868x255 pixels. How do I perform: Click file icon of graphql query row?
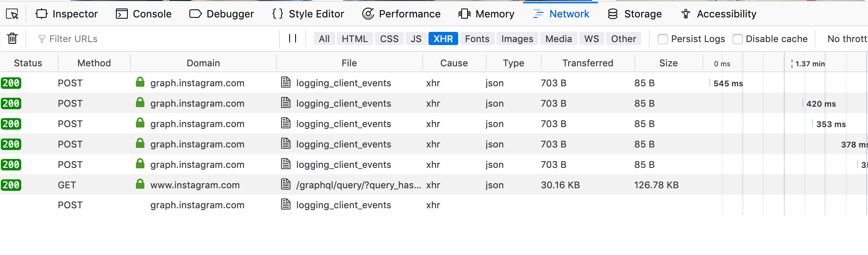pyautogui.click(x=286, y=184)
